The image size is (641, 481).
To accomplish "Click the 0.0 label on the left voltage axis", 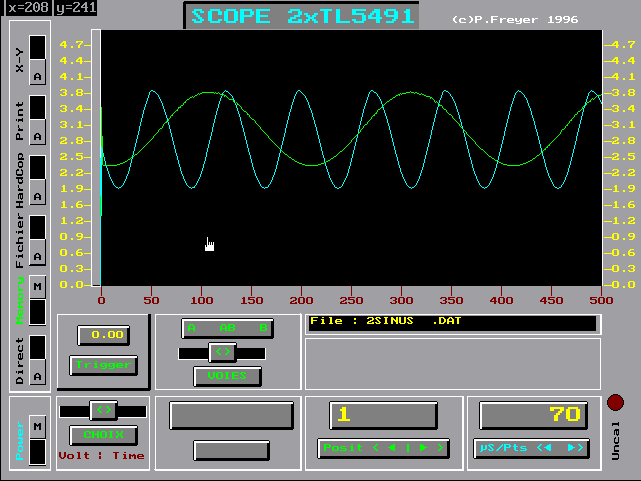I will [x=71, y=285].
